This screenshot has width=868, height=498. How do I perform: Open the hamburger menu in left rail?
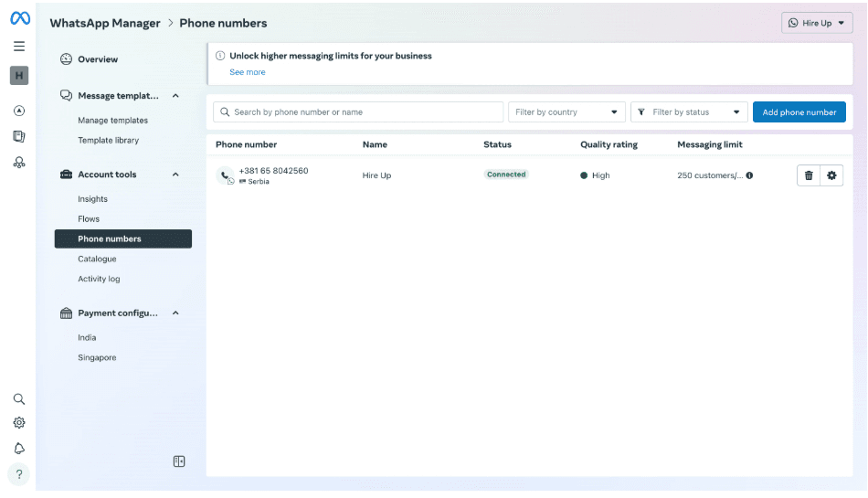click(x=19, y=47)
